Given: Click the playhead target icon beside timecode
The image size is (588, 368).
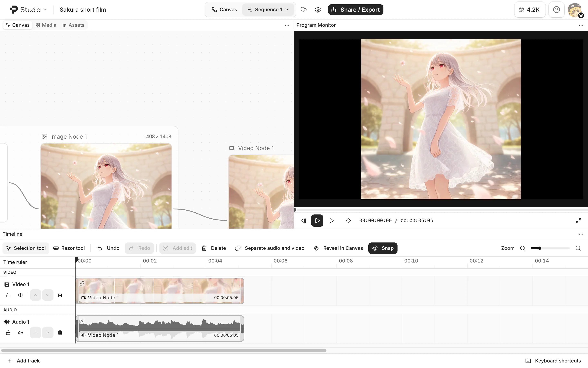Looking at the screenshot, I should coord(348,221).
